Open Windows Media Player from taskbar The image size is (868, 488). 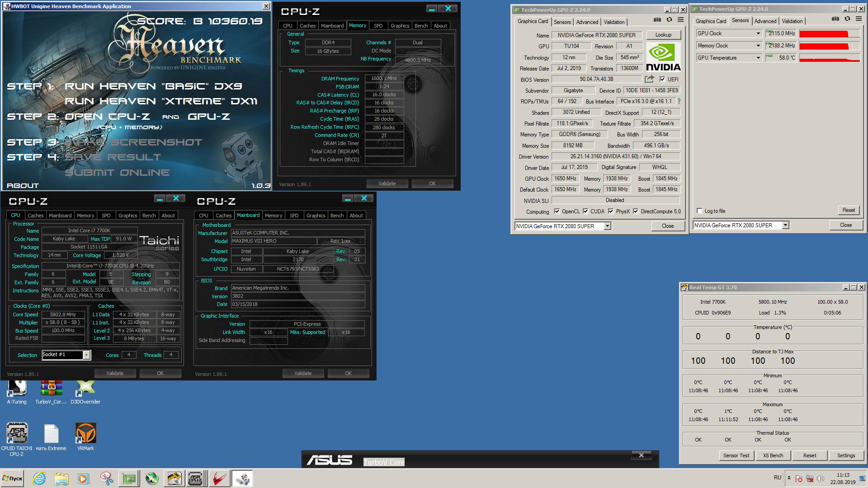(x=84, y=479)
